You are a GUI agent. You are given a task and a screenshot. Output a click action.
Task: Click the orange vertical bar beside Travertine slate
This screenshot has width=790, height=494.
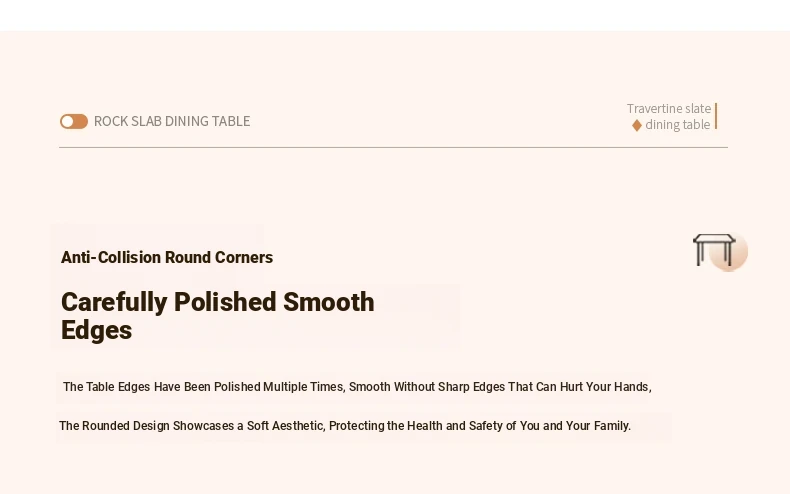point(715,116)
